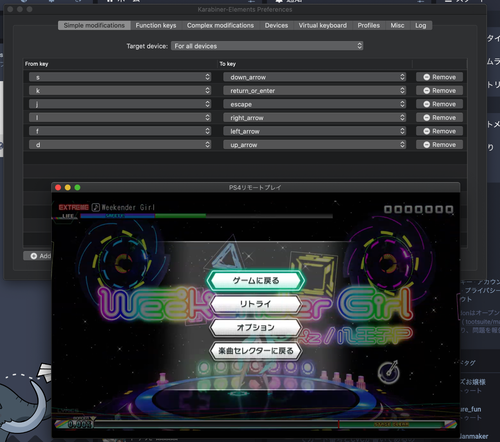Image resolution: width=500 pixels, height=442 pixels.
Task: Click the music note icon beside Weekender Girl
Action: click(96, 207)
